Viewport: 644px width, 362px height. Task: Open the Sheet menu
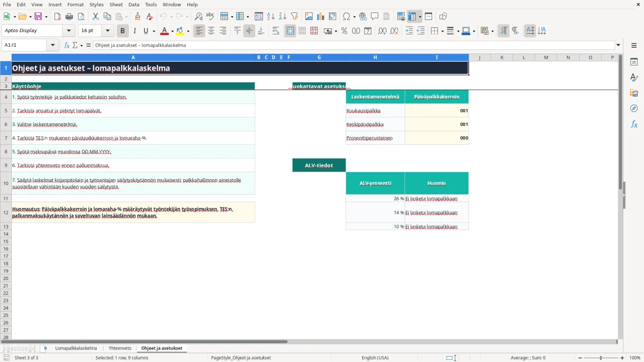tap(116, 4)
